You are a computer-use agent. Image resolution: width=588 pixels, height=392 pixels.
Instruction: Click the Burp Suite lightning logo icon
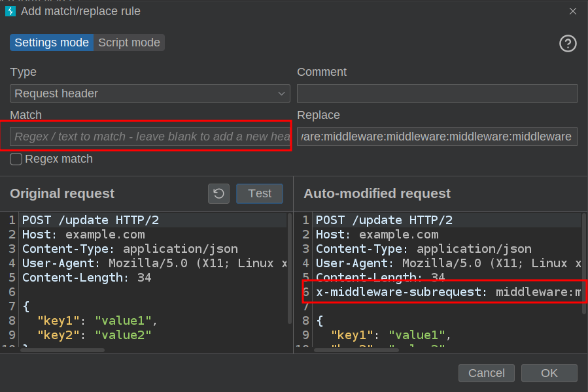(x=10, y=11)
